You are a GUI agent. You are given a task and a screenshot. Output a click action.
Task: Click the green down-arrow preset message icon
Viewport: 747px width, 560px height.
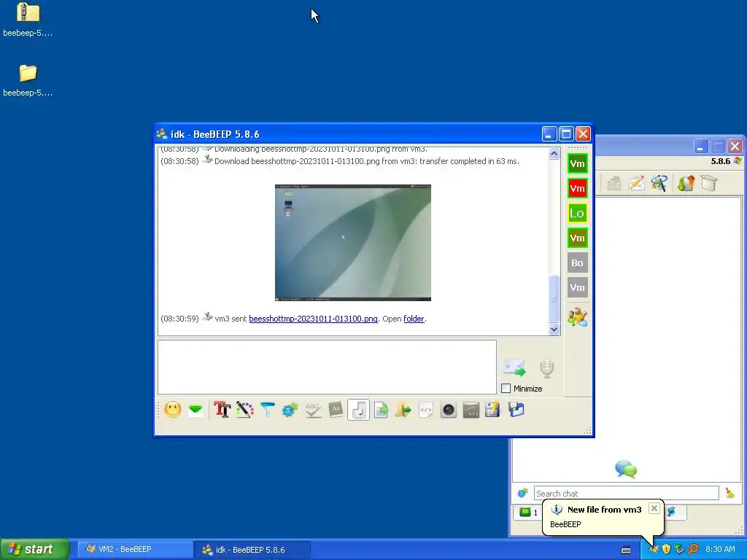(x=196, y=410)
